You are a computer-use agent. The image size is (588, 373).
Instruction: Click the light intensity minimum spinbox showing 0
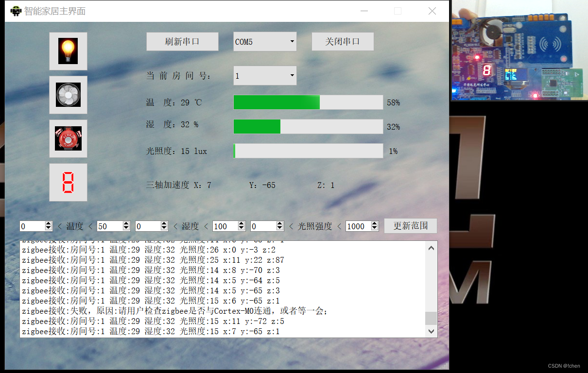267,226
